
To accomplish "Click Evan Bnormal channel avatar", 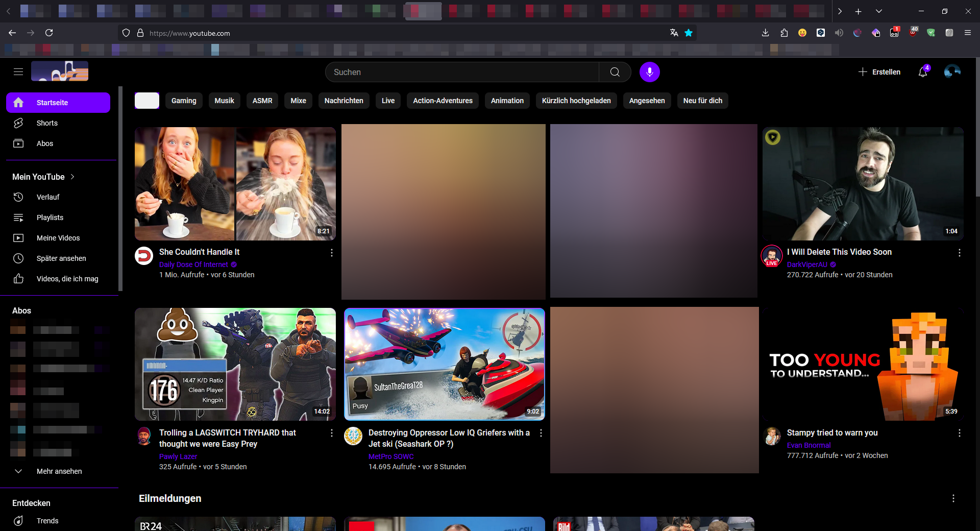I will pyautogui.click(x=772, y=437).
